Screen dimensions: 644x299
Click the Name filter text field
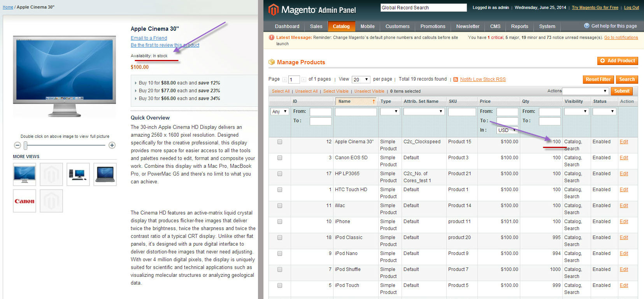(356, 112)
